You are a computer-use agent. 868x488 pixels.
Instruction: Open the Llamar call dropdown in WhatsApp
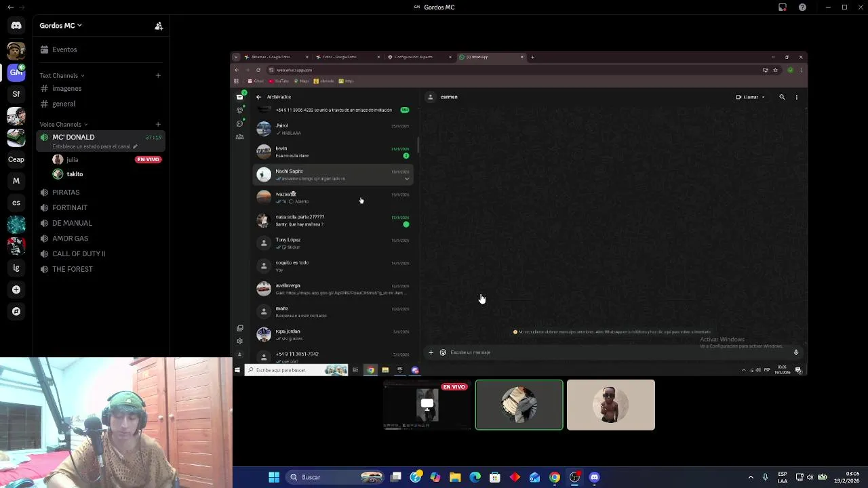751,97
